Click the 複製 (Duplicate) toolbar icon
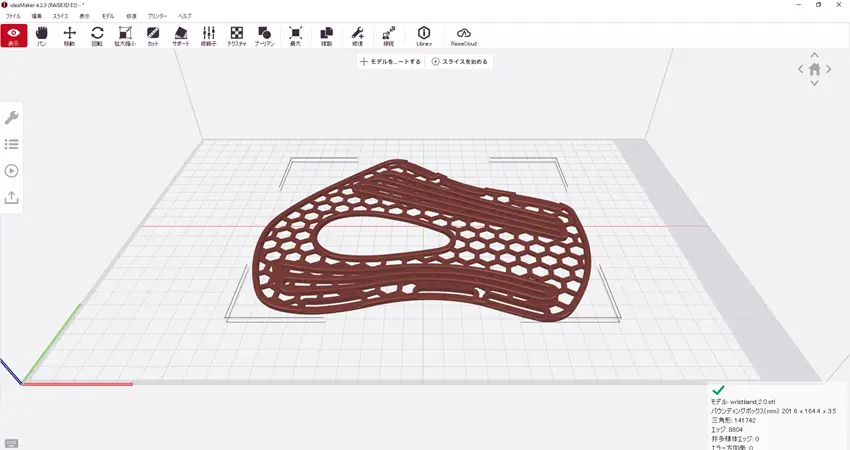This screenshot has height=450, width=850. click(x=326, y=37)
